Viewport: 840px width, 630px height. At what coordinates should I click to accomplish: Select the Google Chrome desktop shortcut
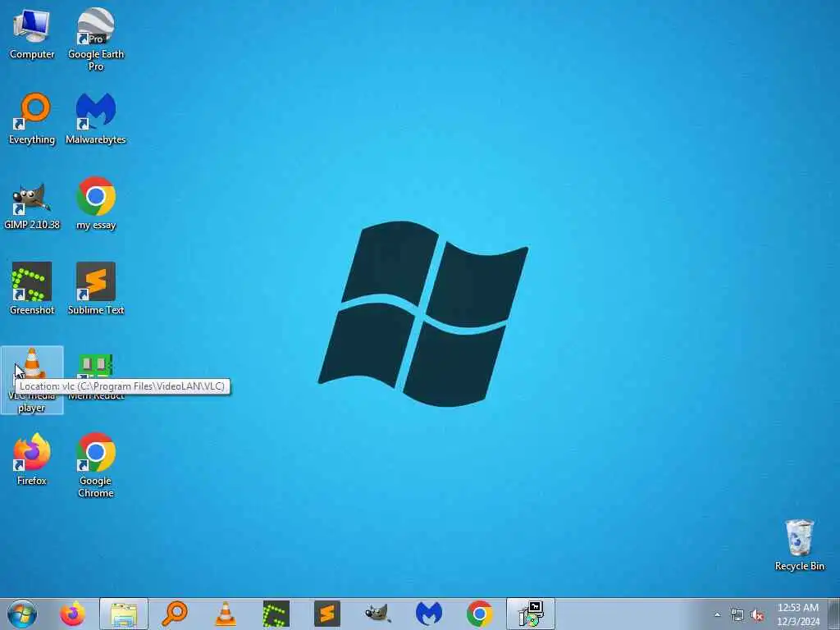pos(96,465)
